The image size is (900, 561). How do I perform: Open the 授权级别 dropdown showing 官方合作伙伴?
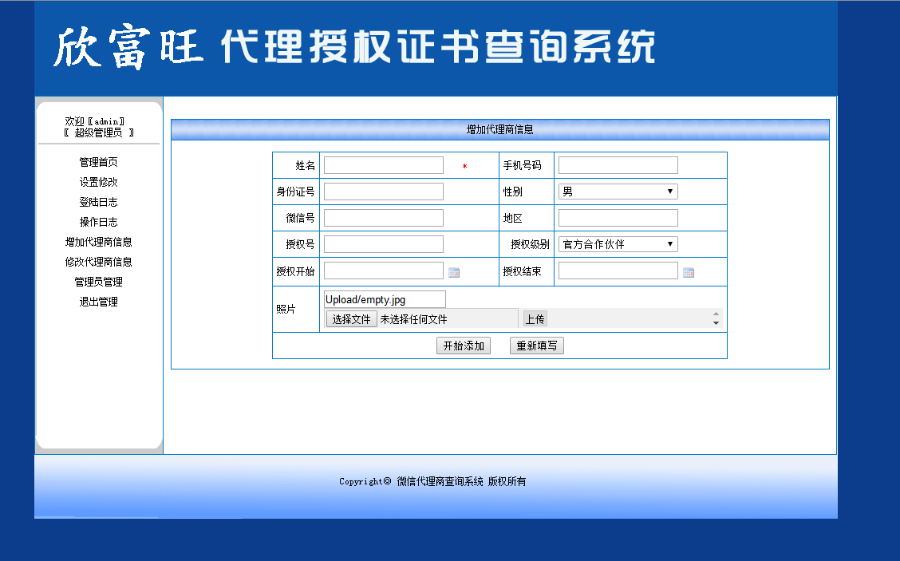pos(618,244)
